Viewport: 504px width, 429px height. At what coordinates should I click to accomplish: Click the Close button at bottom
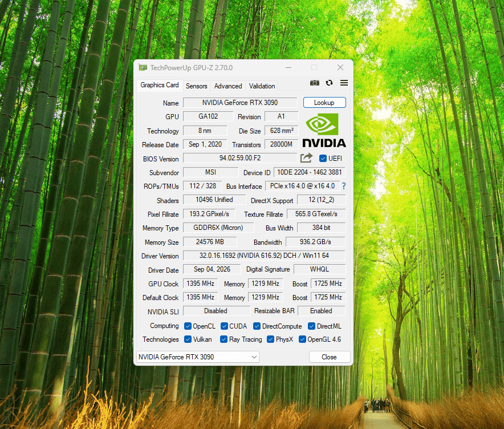(329, 357)
